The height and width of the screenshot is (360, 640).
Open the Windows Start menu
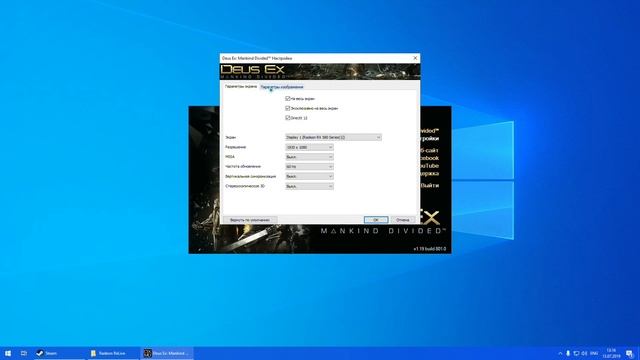(x=8, y=353)
